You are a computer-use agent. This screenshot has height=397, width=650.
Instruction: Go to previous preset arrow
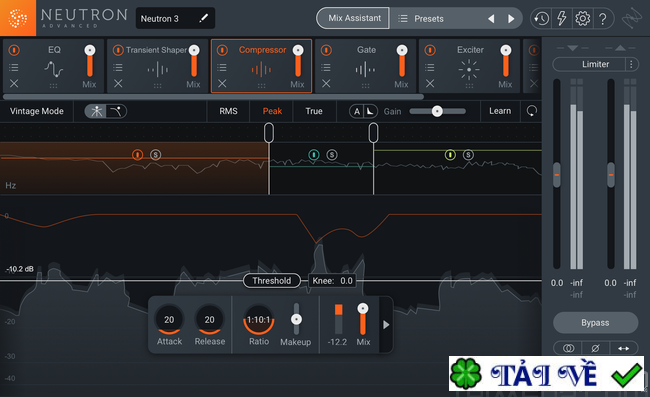click(491, 19)
